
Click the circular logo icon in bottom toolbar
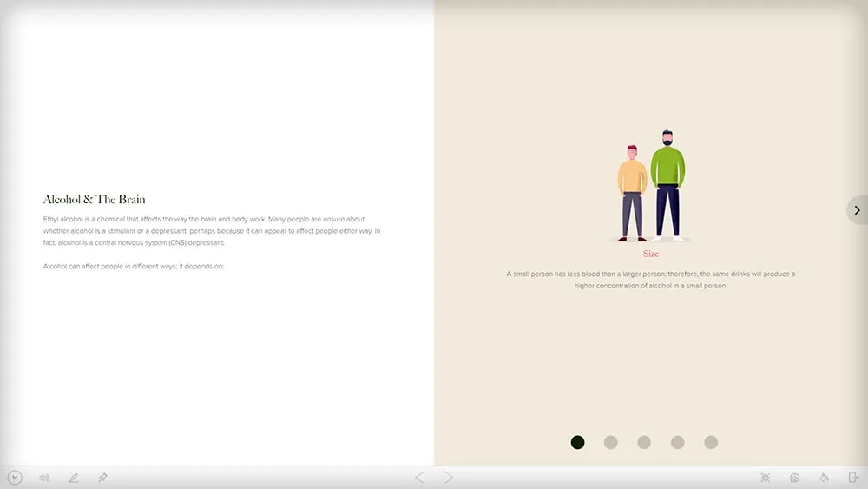tap(15, 478)
